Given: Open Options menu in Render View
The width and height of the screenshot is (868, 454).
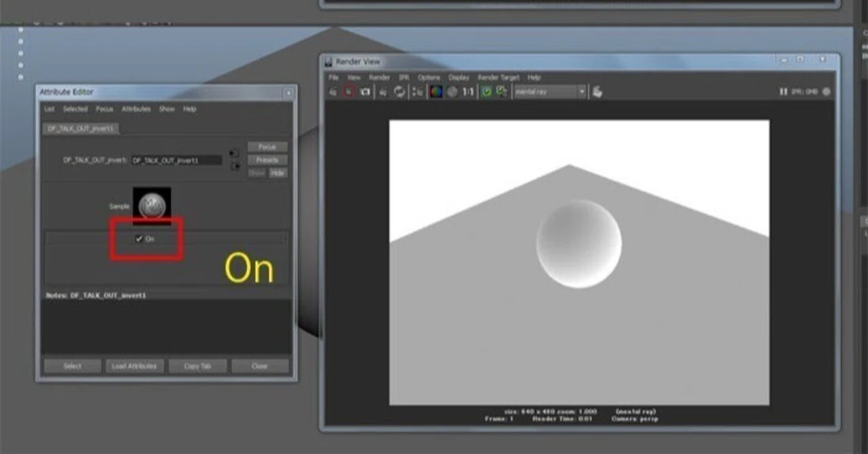Looking at the screenshot, I should (x=429, y=77).
